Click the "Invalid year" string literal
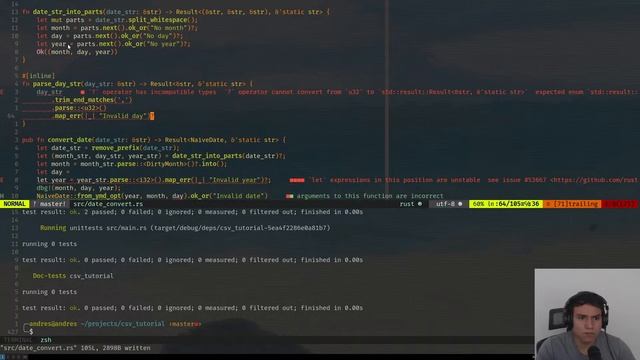The image size is (640, 360). (x=233, y=180)
